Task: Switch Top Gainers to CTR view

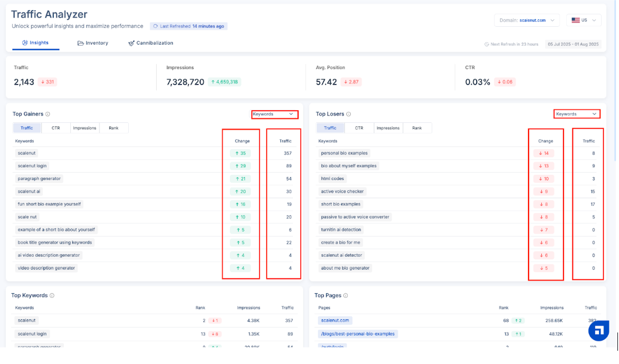Action: click(55, 128)
